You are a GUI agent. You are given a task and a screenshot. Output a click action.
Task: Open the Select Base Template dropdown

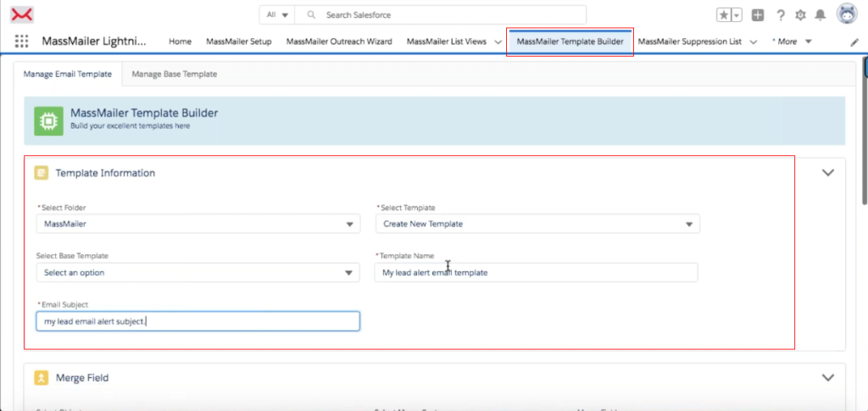tap(198, 273)
